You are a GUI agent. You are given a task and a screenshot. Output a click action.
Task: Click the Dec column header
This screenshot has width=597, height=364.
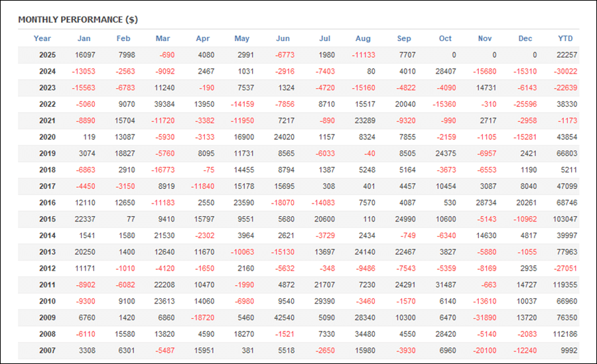525,38
